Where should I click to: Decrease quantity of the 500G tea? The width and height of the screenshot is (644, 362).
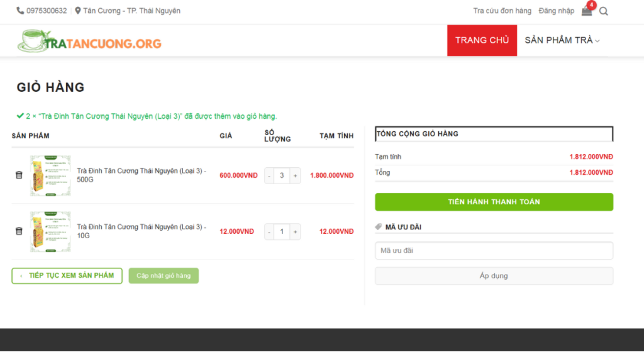tap(269, 176)
